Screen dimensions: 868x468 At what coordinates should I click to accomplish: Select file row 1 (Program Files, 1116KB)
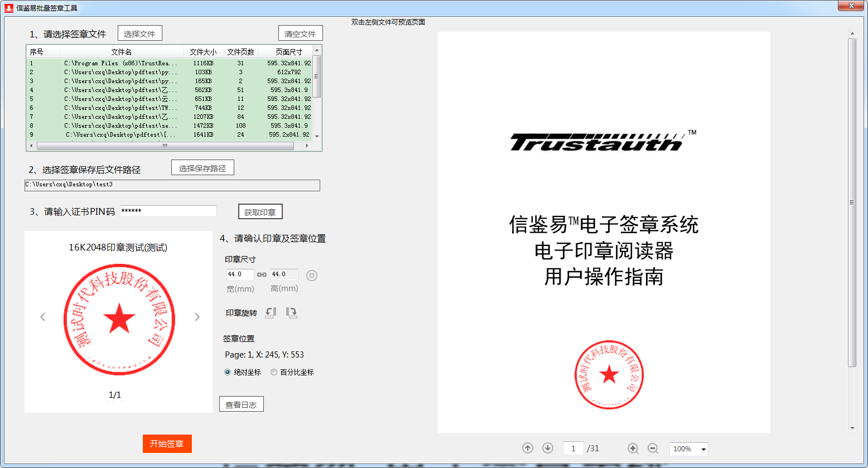[x=170, y=63]
